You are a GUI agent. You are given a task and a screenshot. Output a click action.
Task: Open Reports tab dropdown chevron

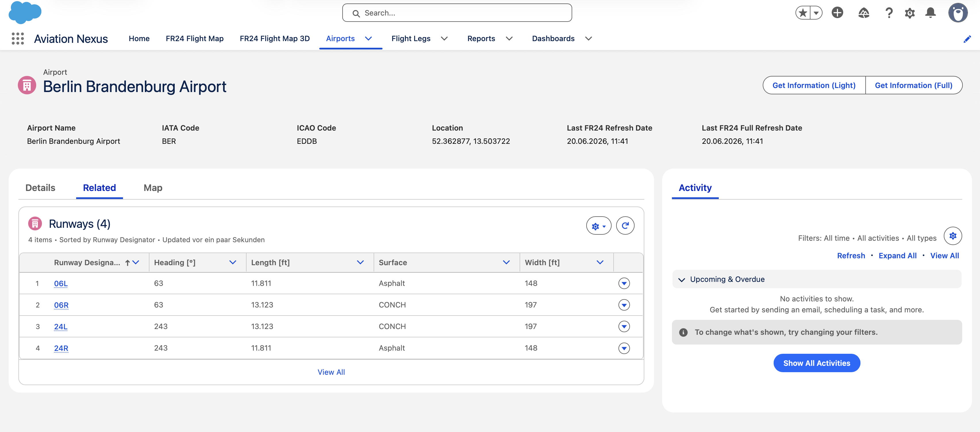point(509,39)
